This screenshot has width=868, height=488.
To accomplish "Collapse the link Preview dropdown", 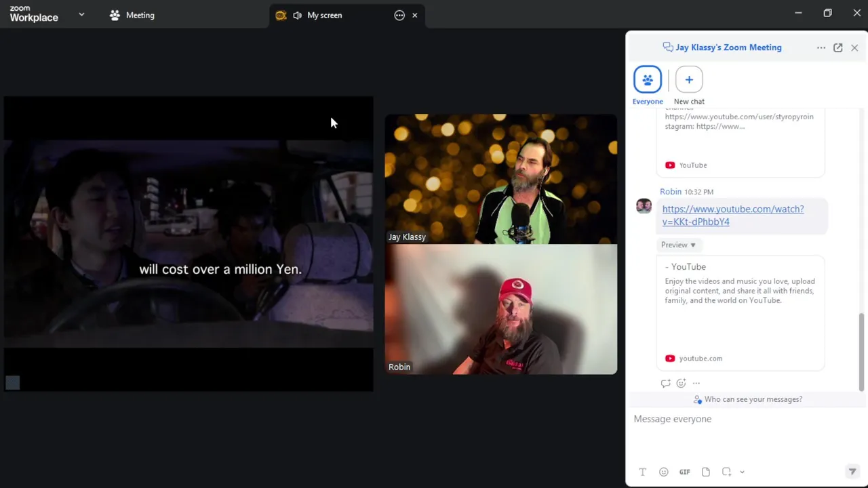I will tap(679, 245).
